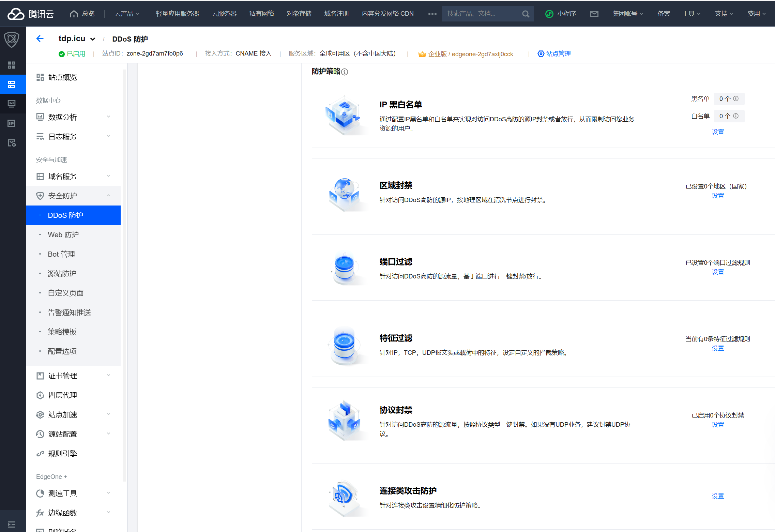Open the 站点管理 link
This screenshot has height=532, width=775.
[x=558, y=54]
